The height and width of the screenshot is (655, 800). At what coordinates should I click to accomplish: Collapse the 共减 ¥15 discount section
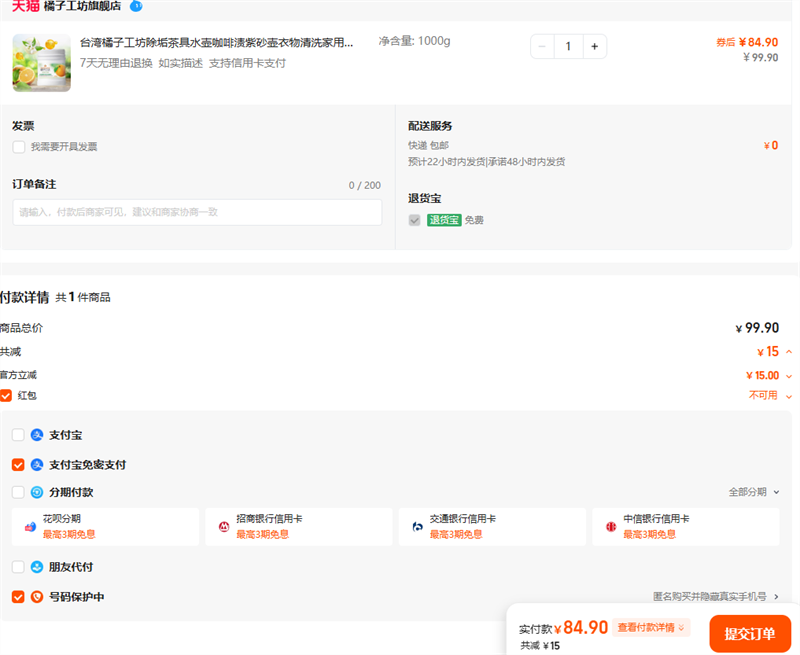pyautogui.click(x=788, y=352)
